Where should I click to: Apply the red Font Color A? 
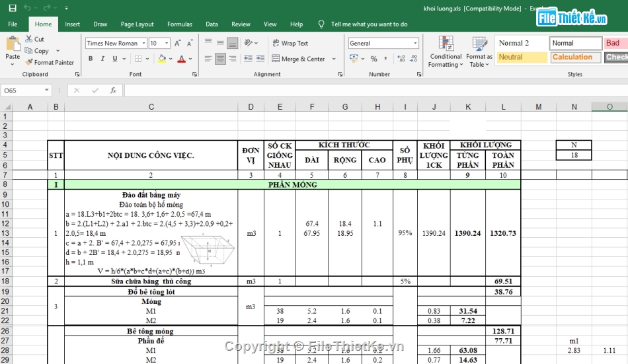181,58
